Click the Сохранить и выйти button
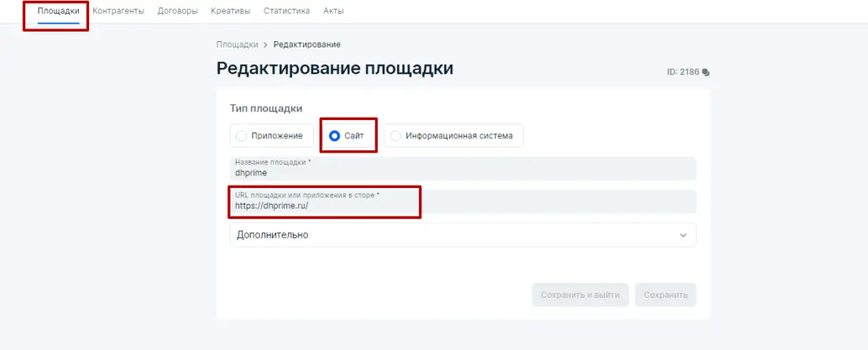 [x=580, y=295]
